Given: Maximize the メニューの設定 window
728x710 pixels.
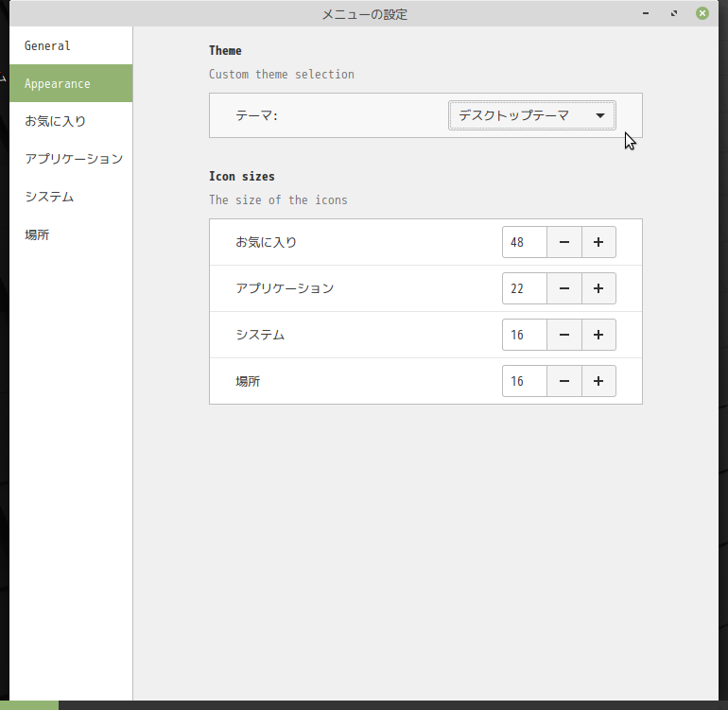Looking at the screenshot, I should [674, 13].
